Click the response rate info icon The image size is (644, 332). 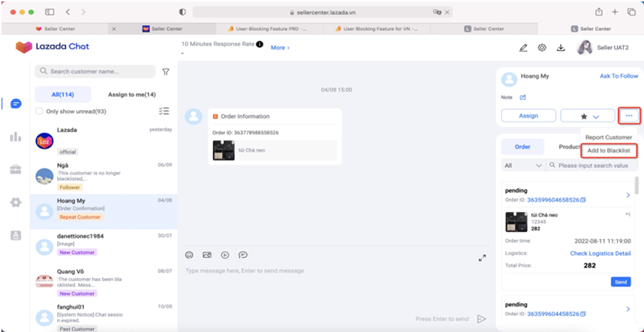(260, 44)
